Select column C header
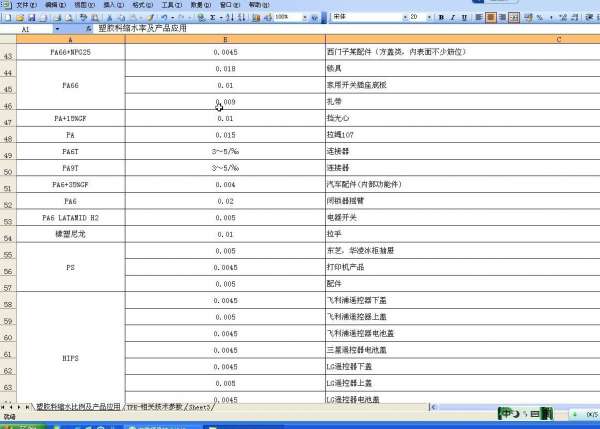 (463, 39)
